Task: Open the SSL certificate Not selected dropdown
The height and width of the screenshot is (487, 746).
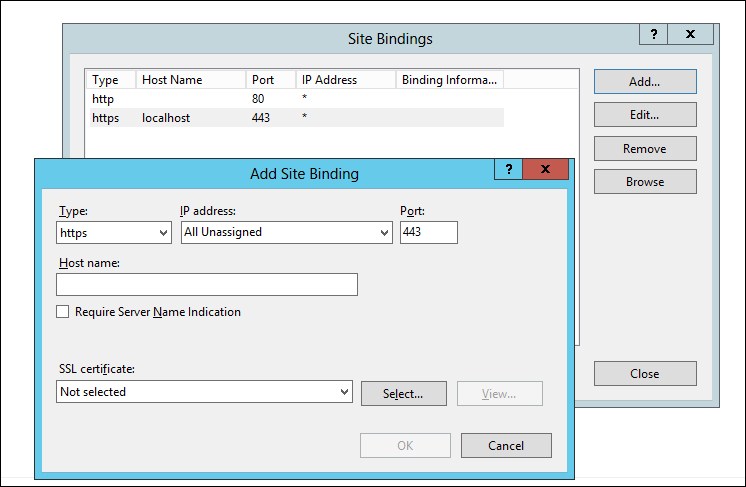Action: tap(205, 391)
